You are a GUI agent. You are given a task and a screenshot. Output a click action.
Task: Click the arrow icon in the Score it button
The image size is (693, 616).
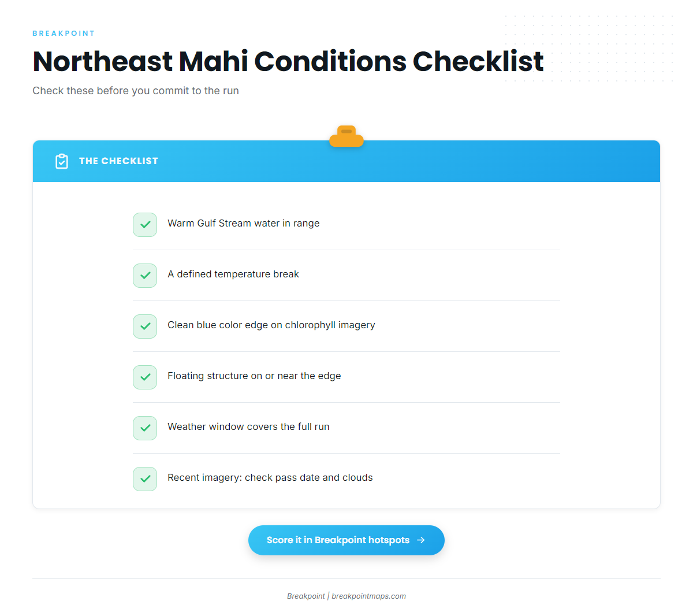[x=421, y=540]
